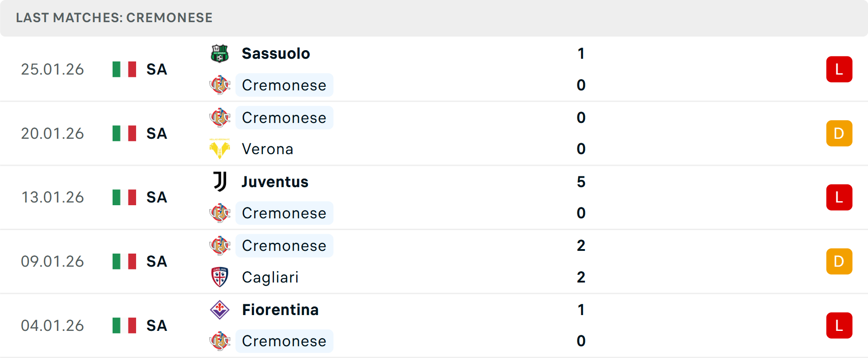Click the 09.01.26 match date
The image size is (868, 358).
pyautogui.click(x=52, y=261)
